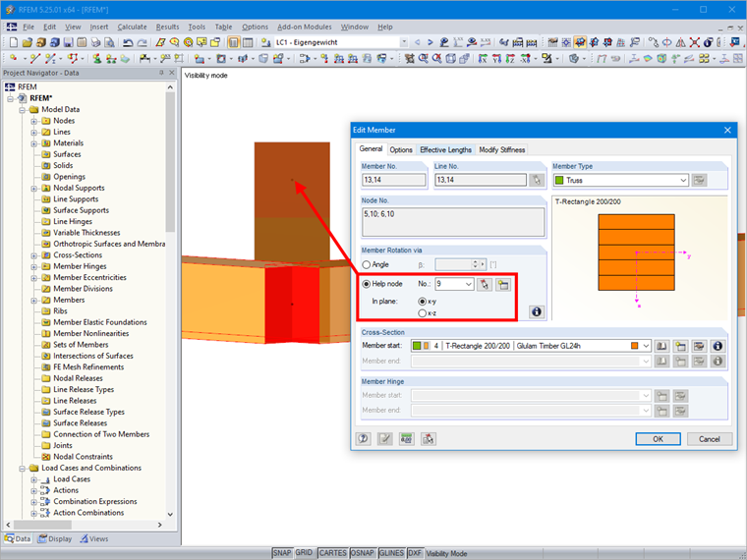Open cross-section library for Member start
747x560 pixels.
point(661,346)
